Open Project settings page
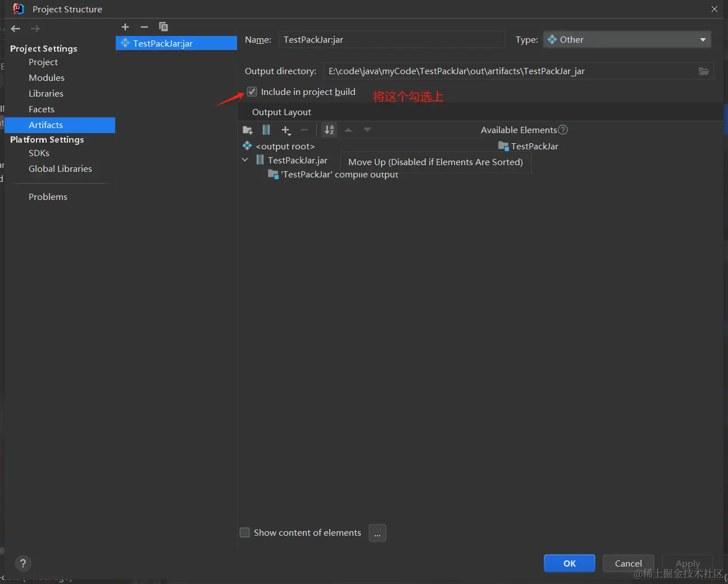Image resolution: width=728 pixels, height=584 pixels. (x=43, y=62)
